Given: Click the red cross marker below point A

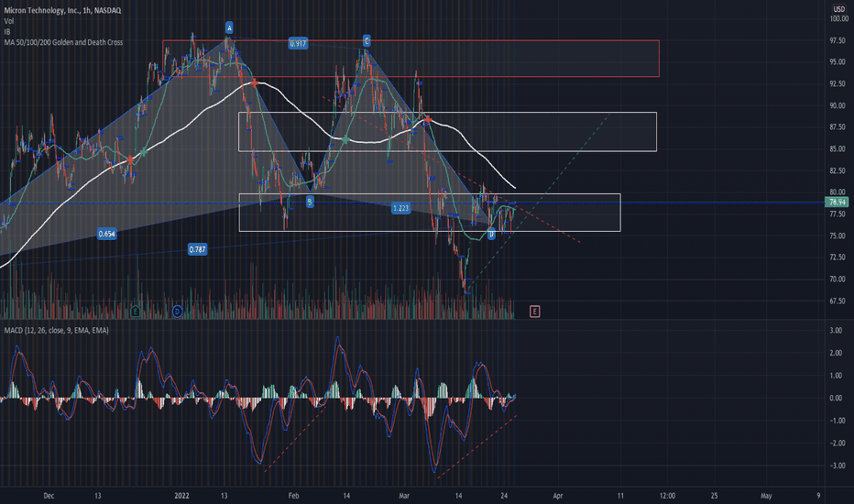Looking at the screenshot, I should point(255,82).
